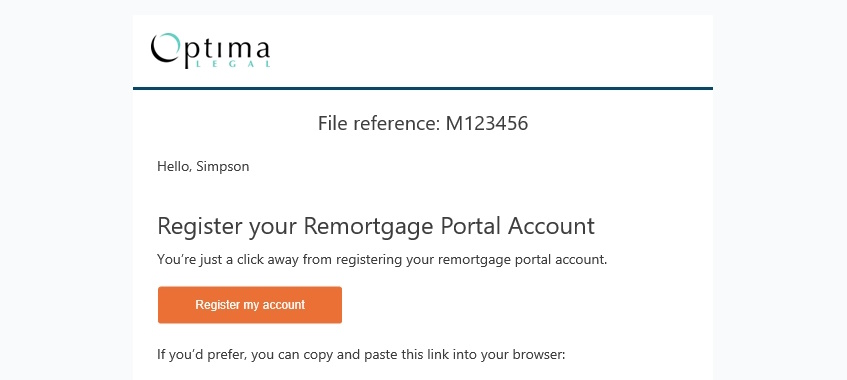
Task: Click the name Simpson in the greeting
Action: pos(223,166)
